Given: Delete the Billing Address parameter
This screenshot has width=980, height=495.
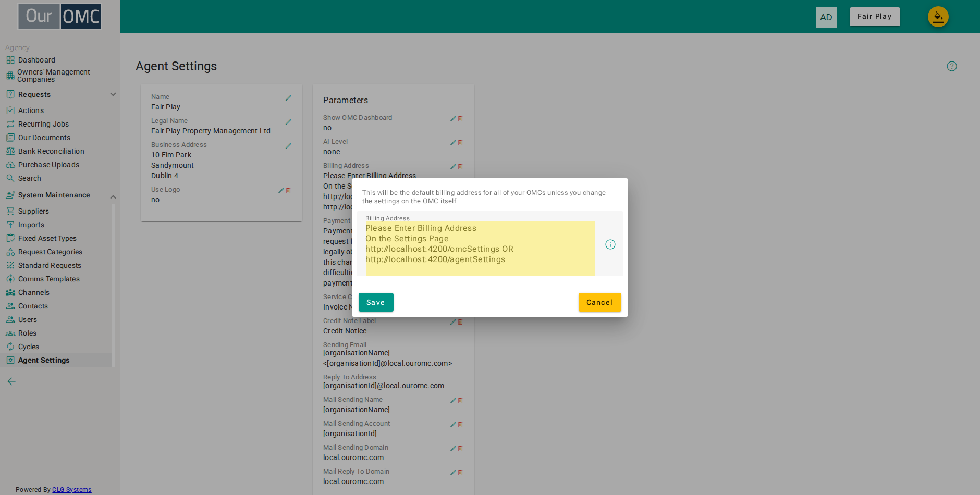Looking at the screenshot, I should (460, 167).
